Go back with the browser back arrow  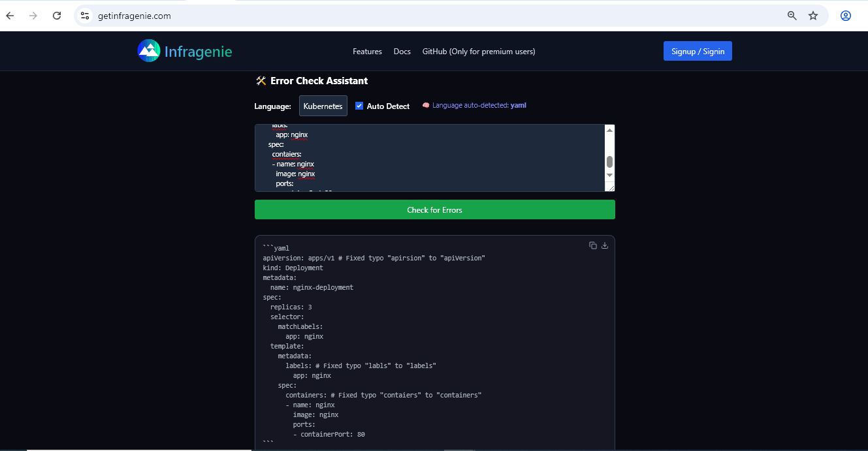pos(10,16)
